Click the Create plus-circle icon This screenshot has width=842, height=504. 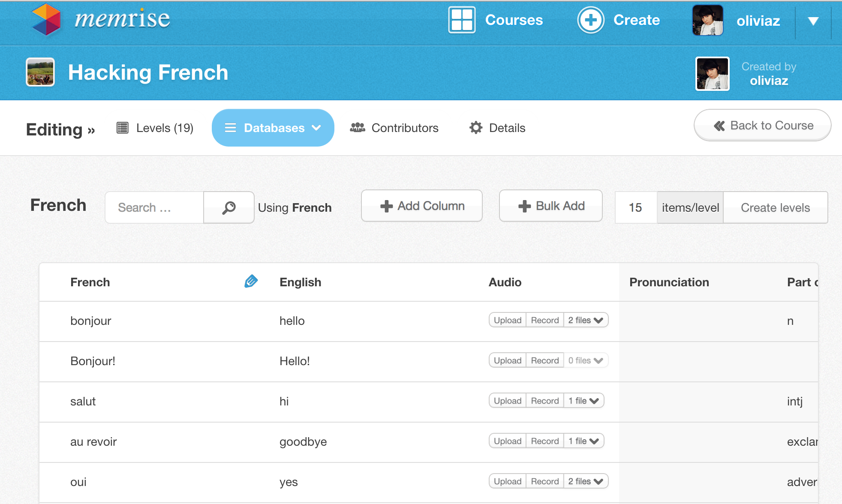(x=590, y=20)
